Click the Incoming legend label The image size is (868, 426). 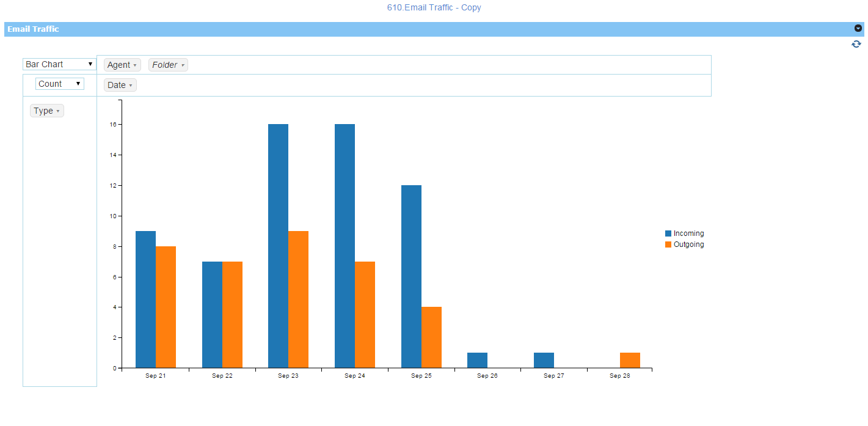point(688,233)
